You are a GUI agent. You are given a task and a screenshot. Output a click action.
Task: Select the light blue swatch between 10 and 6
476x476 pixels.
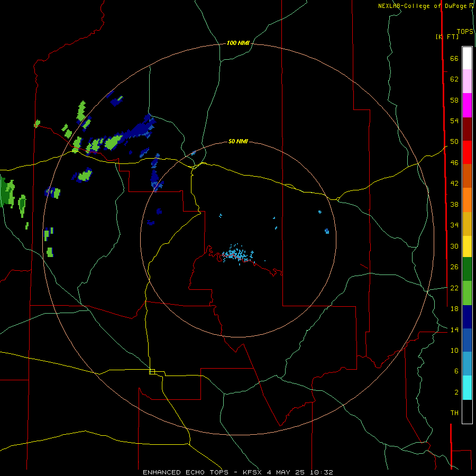(x=467, y=364)
